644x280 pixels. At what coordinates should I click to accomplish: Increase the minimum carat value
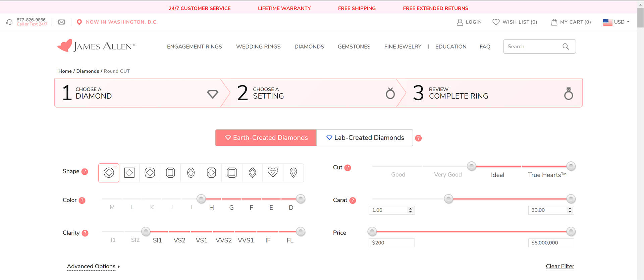tap(411, 209)
